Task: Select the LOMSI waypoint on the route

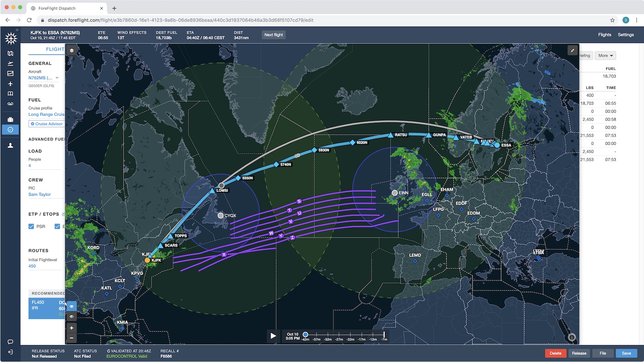Action: click(x=212, y=191)
